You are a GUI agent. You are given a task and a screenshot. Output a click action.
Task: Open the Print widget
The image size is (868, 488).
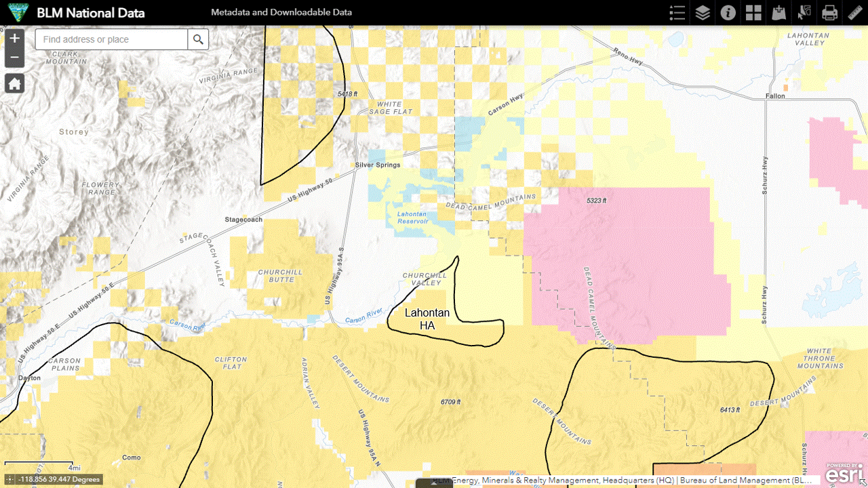pos(829,13)
